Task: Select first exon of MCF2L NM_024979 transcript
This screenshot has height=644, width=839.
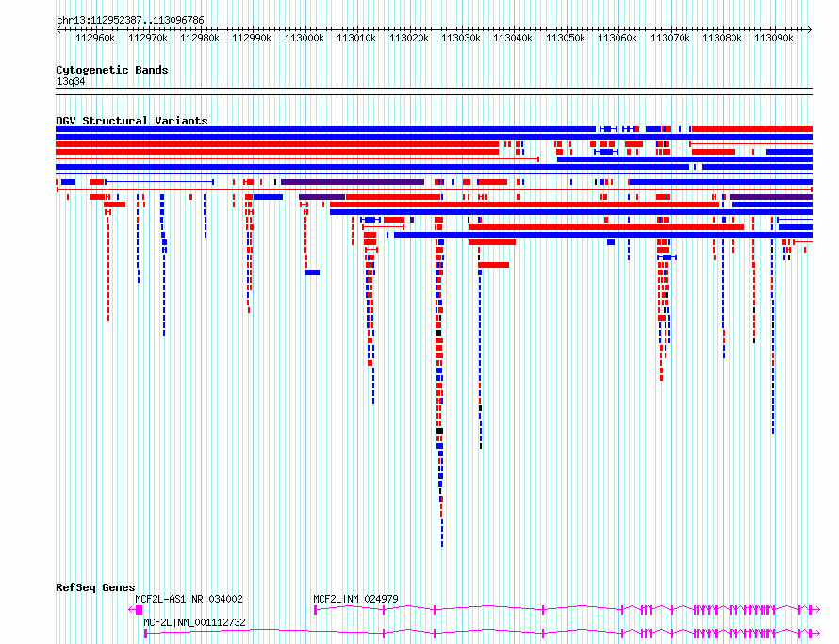Action: pyautogui.click(x=315, y=610)
